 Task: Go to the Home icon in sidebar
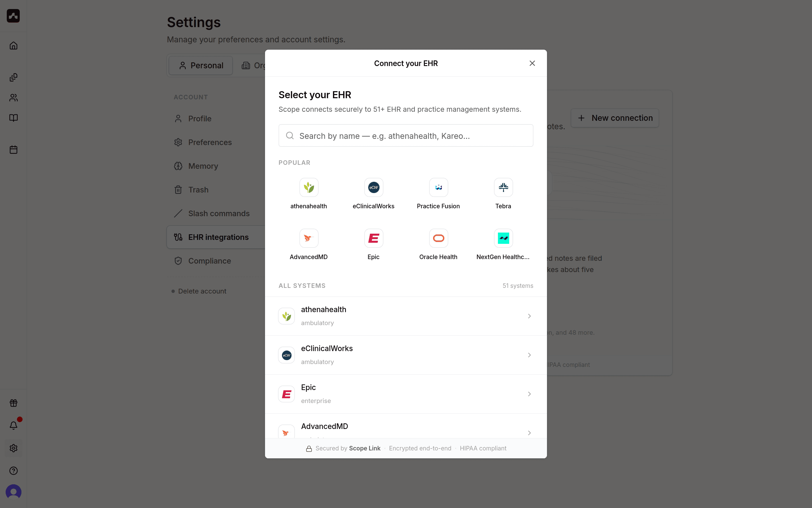coord(14,45)
